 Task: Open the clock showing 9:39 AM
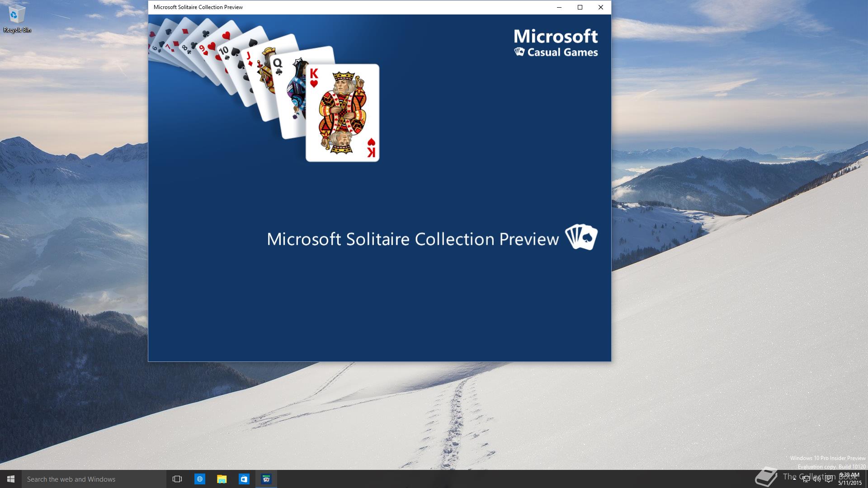(850, 479)
